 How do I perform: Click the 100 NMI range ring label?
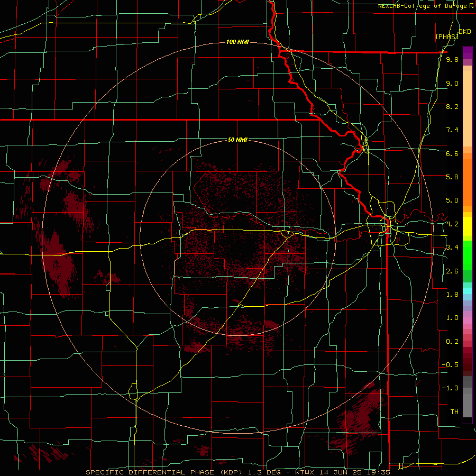click(237, 42)
